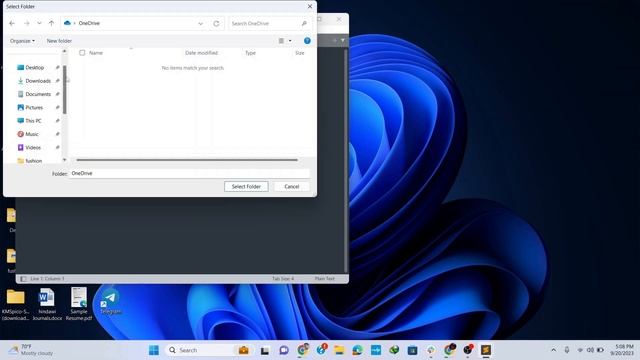Select Videos in the sidebar

click(x=33, y=147)
